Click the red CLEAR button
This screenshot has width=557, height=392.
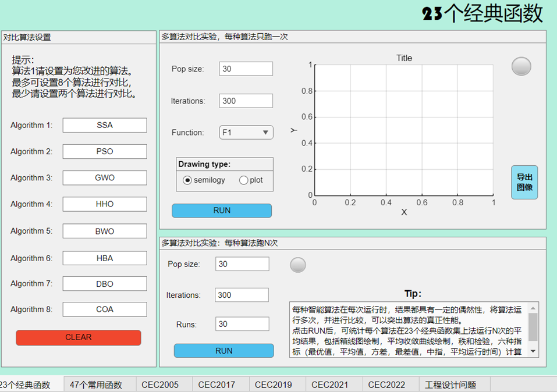pos(78,337)
